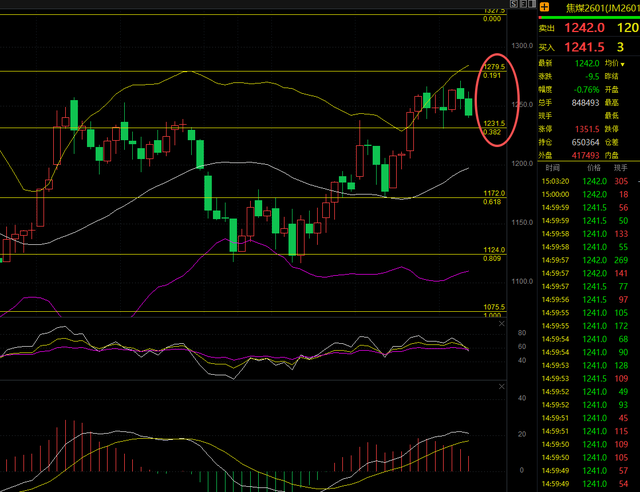Click the 价格 column header in the tick list

point(594,168)
